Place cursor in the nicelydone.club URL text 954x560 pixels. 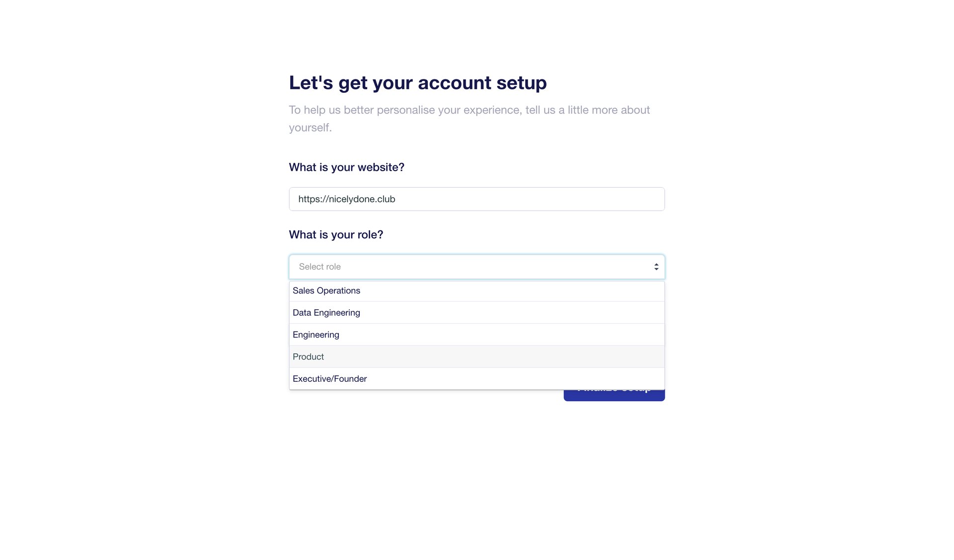[x=361, y=199]
